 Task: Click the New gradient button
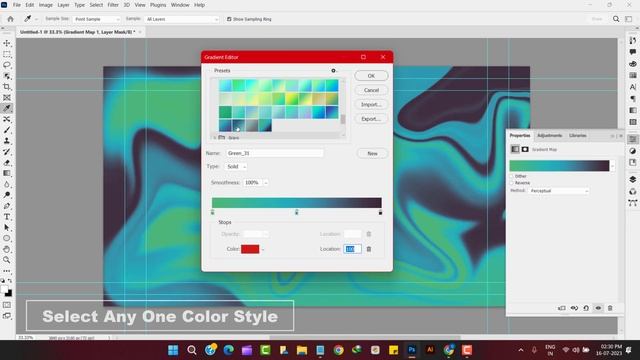click(372, 153)
